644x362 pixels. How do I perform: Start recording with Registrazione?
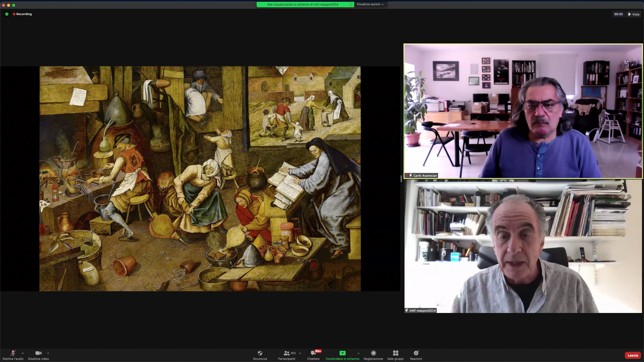pyautogui.click(x=373, y=355)
